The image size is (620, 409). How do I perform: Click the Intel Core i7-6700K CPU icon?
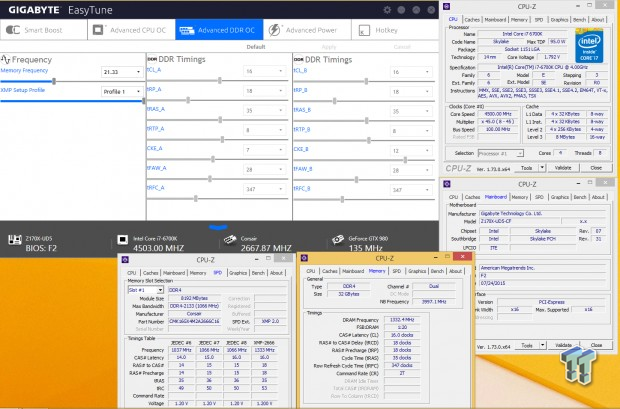[123, 239]
